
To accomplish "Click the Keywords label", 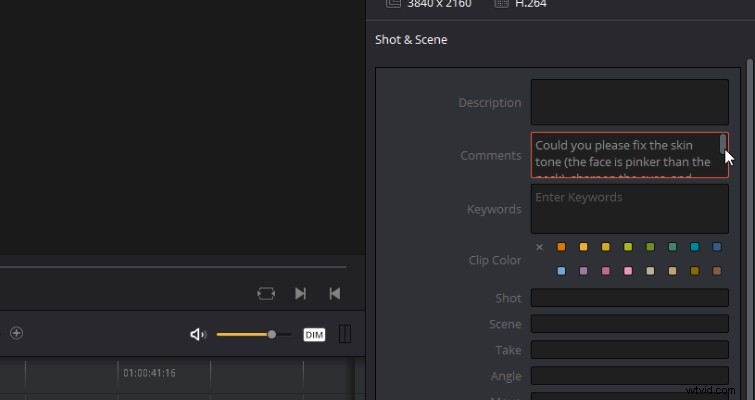I will [494, 209].
